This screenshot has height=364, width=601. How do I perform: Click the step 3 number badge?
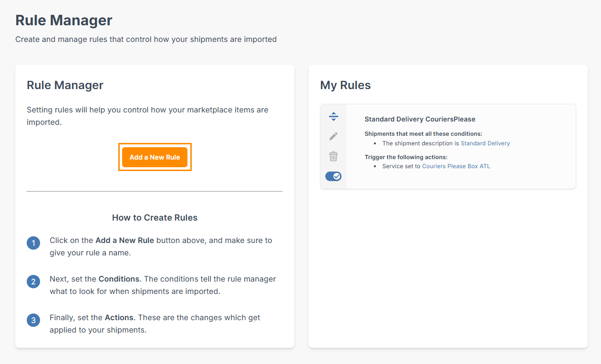33,320
